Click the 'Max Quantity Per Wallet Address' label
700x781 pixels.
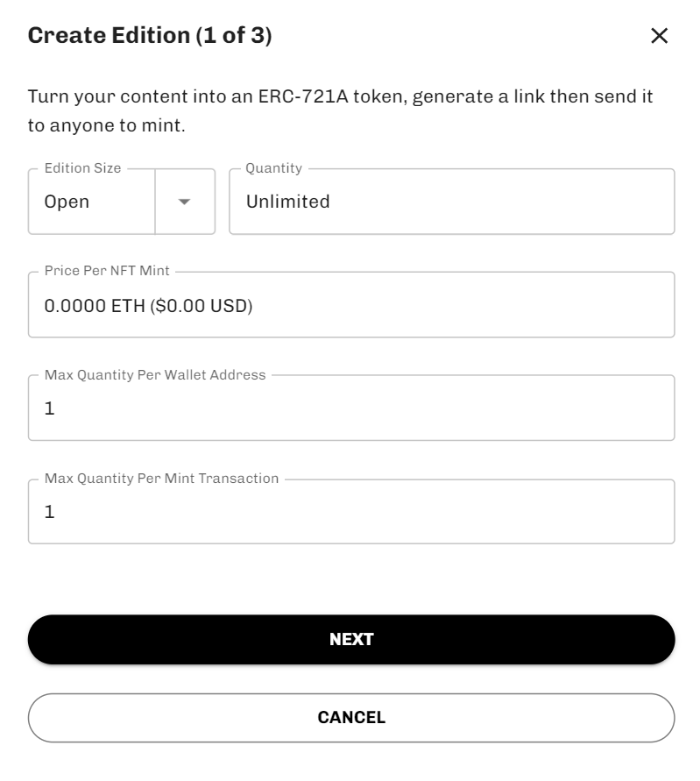pos(155,375)
